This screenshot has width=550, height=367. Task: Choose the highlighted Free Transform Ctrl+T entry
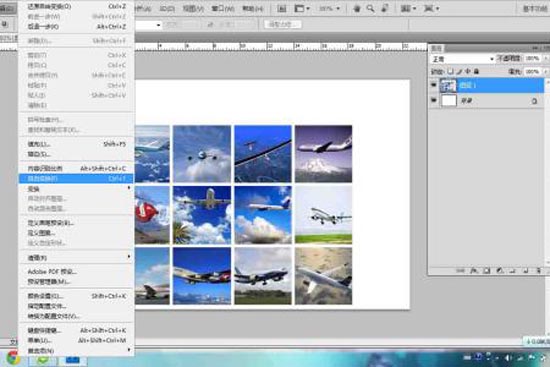coord(76,179)
